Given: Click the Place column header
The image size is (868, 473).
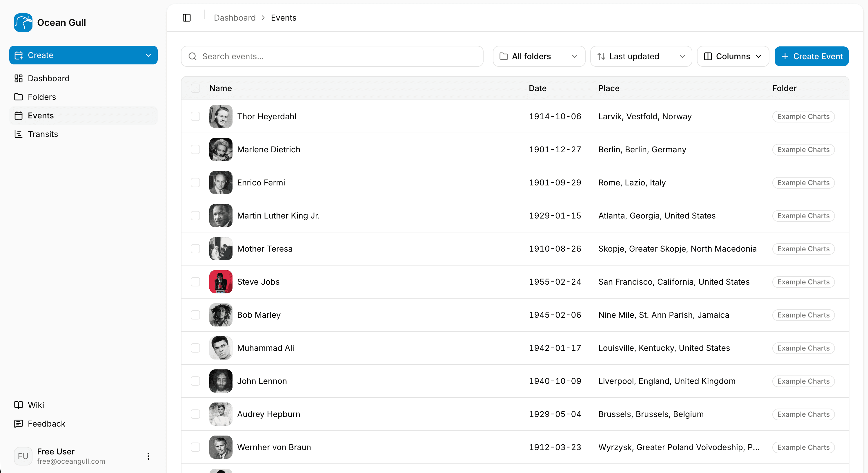Looking at the screenshot, I should (x=609, y=88).
